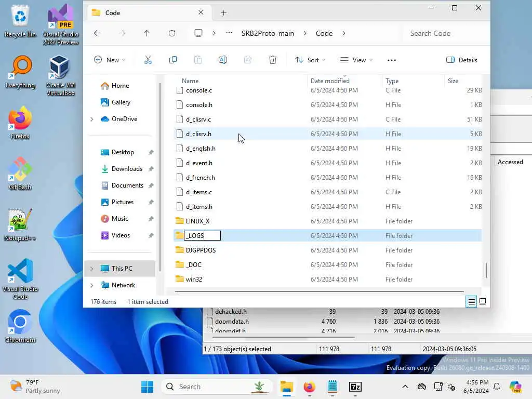The image size is (532, 399).
Task: Expand Network tree node
Action: (91, 285)
